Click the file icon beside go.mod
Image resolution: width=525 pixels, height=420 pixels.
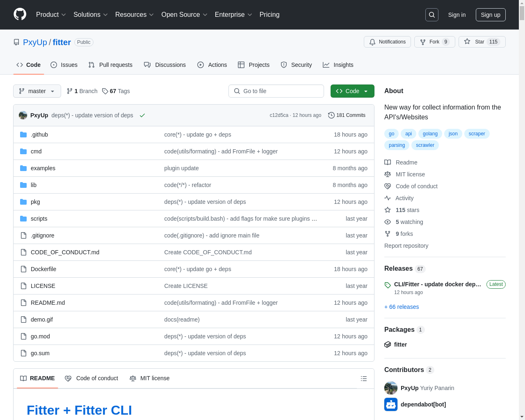(x=23, y=336)
